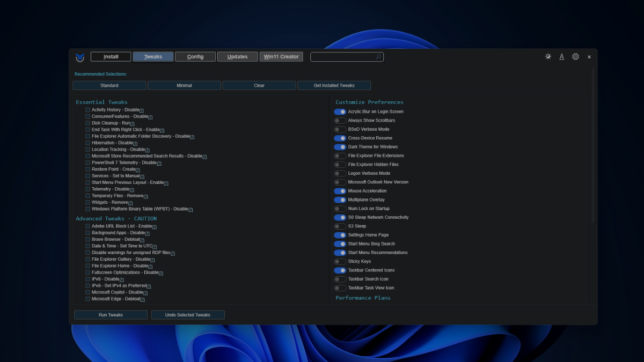
Task: Open help for Microsoft Copilot tweak
Action: point(145,293)
